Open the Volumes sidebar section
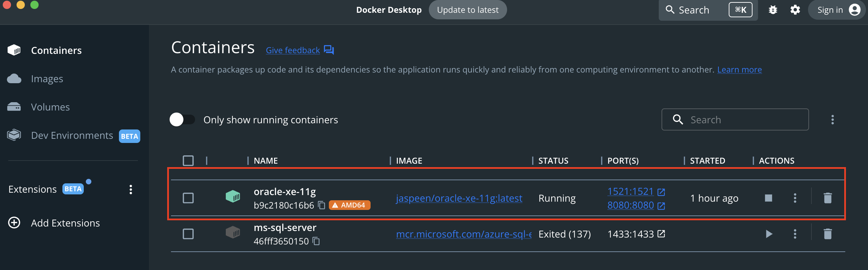 click(x=50, y=107)
